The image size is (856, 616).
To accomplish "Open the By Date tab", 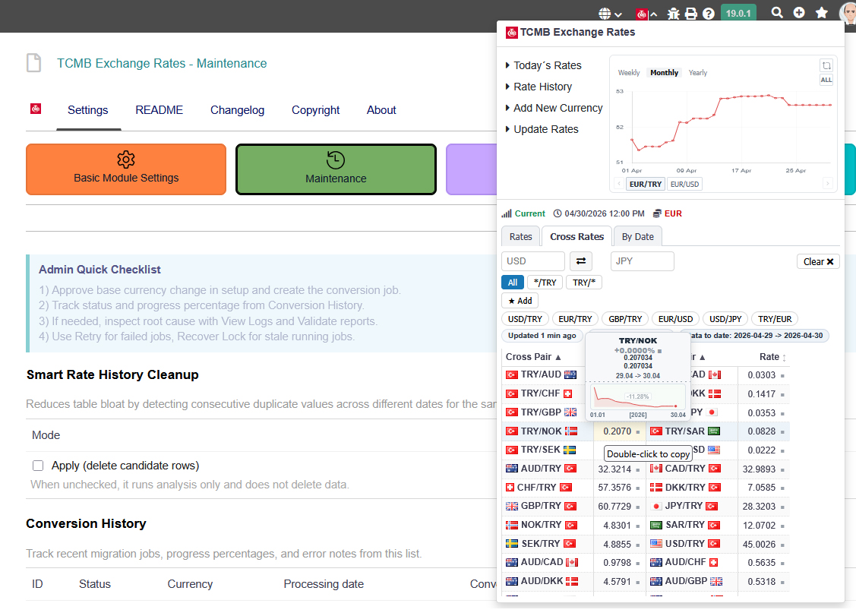I will click(x=638, y=236).
